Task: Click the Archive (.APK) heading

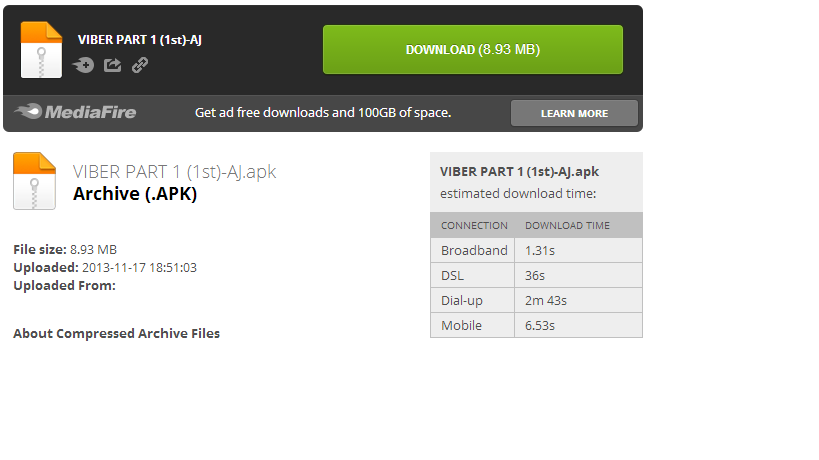Action: (135, 194)
